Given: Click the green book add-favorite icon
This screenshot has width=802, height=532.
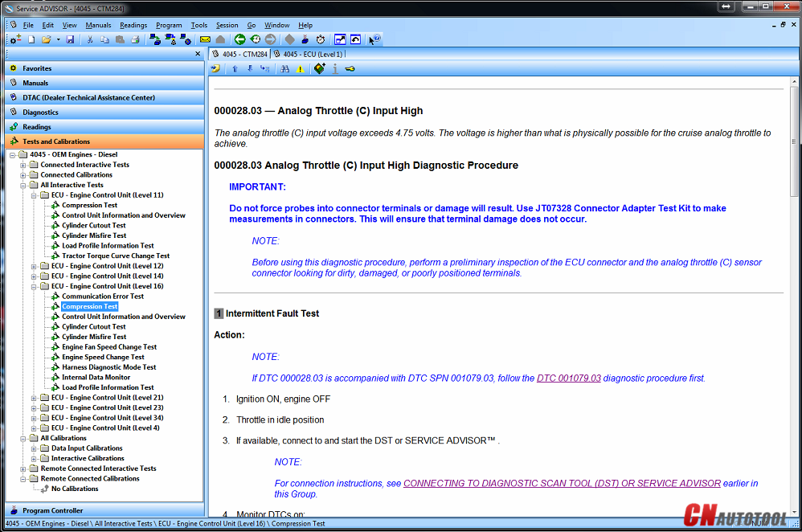Looking at the screenshot, I should pyautogui.click(x=320, y=68).
